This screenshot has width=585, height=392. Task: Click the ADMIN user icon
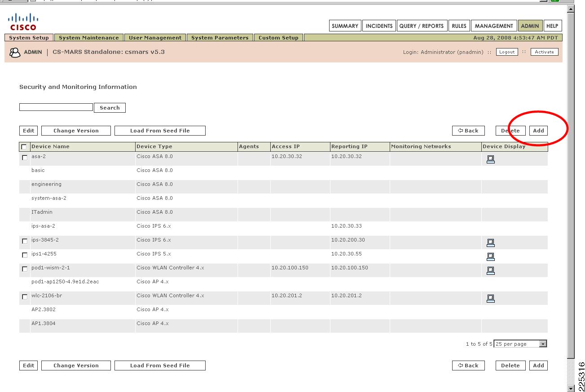click(15, 53)
